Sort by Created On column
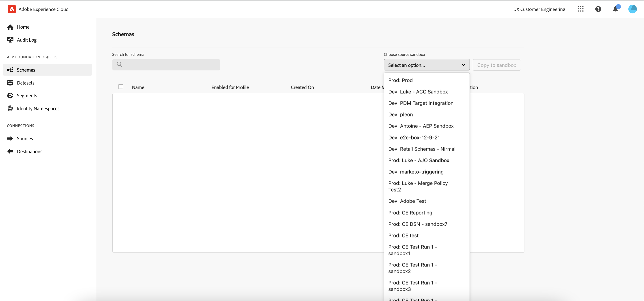The height and width of the screenshot is (301, 644). pyautogui.click(x=302, y=87)
